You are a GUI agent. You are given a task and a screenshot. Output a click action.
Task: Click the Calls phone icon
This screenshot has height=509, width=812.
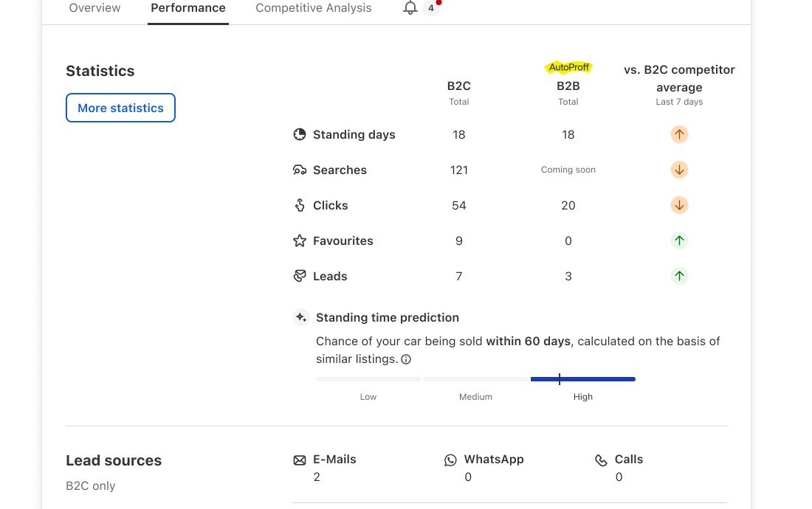[x=601, y=460]
